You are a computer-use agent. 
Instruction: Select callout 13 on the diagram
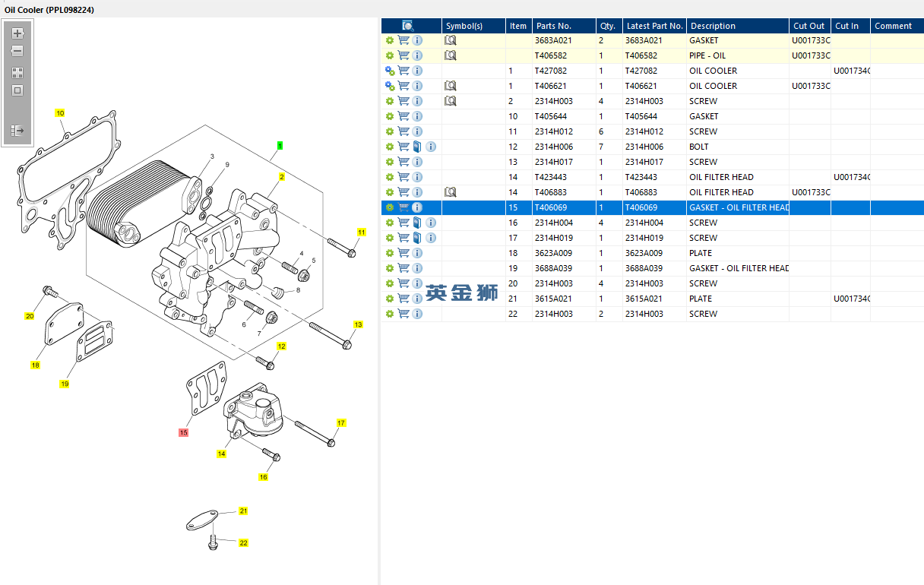coord(358,324)
